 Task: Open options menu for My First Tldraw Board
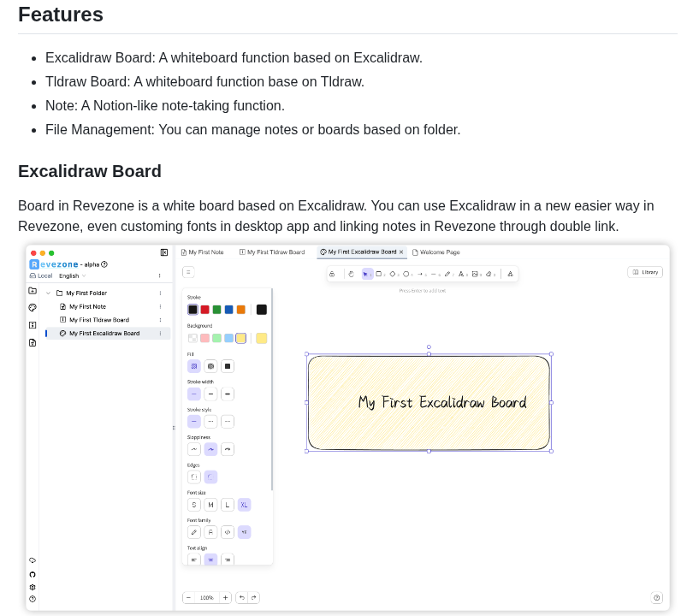(161, 320)
